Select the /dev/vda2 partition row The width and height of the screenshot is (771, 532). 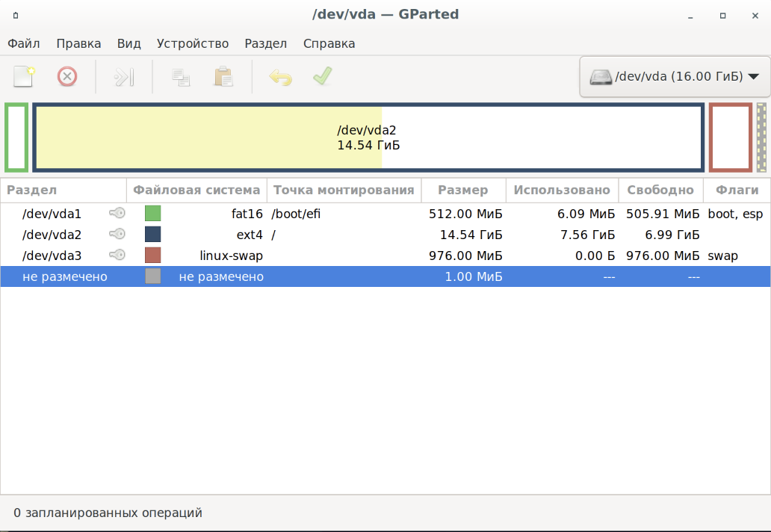pyautogui.click(x=385, y=235)
